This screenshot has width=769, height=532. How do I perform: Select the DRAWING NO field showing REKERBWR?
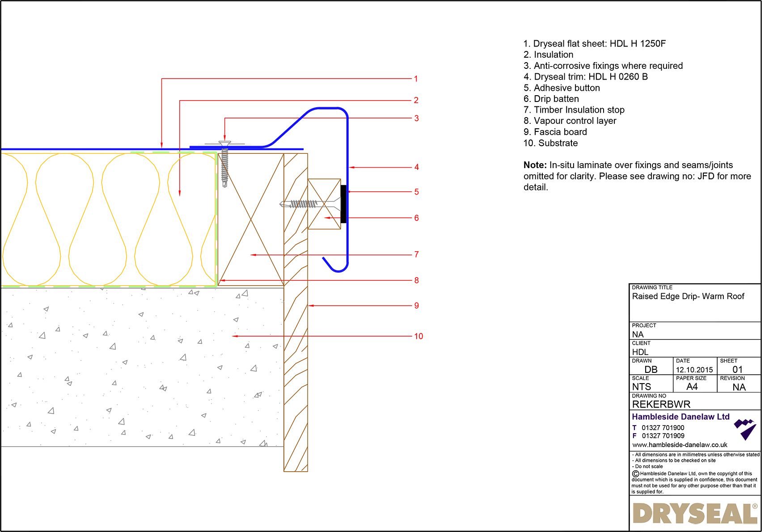pyautogui.click(x=661, y=404)
